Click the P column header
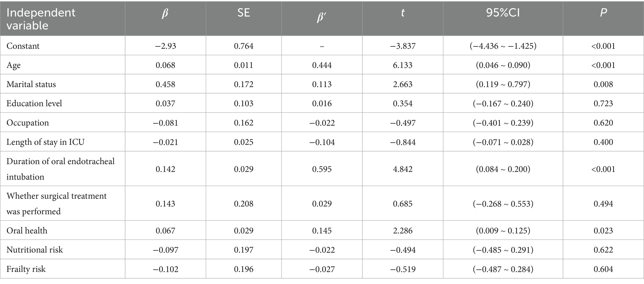Screen dimensions: 644x284 [x=603, y=13]
